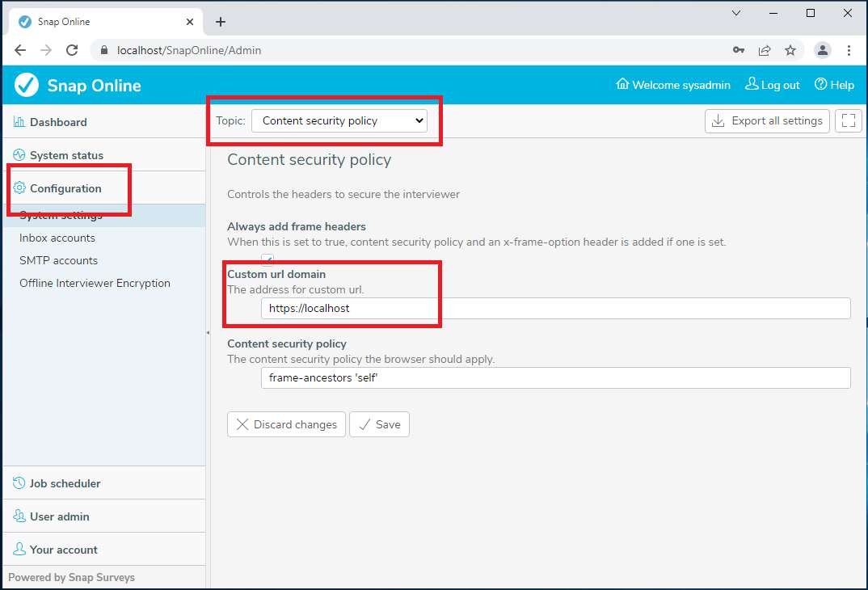Collapse the sidebar using splitter handle

(x=208, y=332)
